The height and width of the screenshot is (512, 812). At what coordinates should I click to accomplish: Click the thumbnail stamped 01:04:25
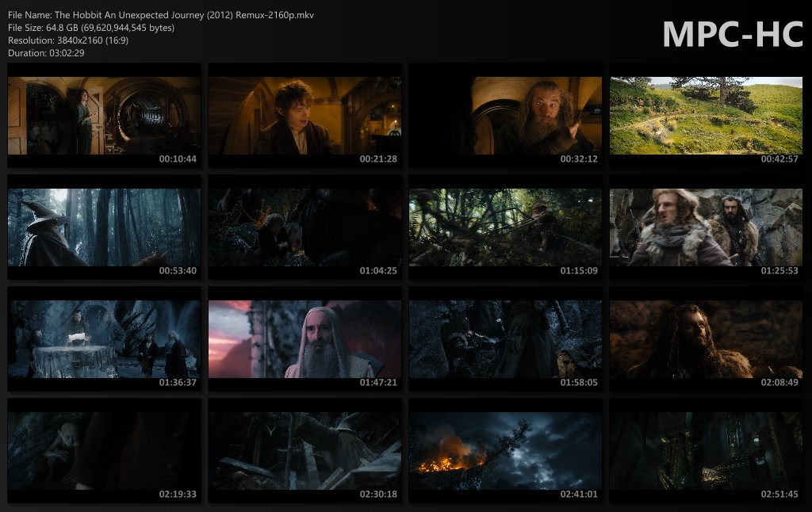(304, 227)
